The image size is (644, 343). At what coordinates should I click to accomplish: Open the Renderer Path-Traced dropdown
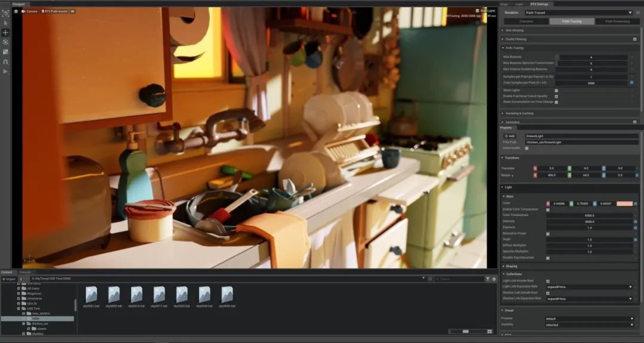(580, 12)
